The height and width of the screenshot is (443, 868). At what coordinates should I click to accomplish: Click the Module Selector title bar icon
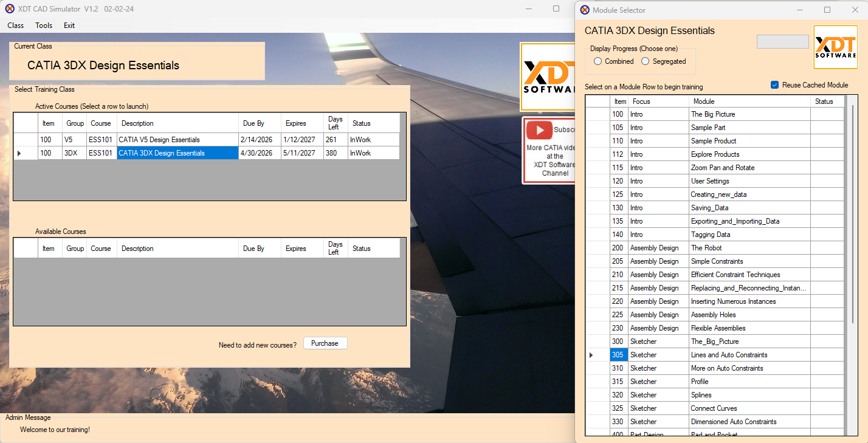tap(585, 10)
